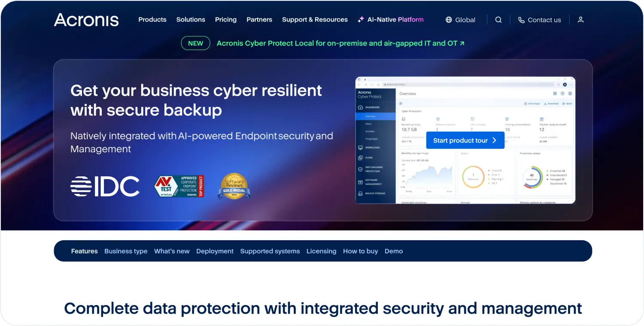Open the Solutions menu

coord(191,20)
